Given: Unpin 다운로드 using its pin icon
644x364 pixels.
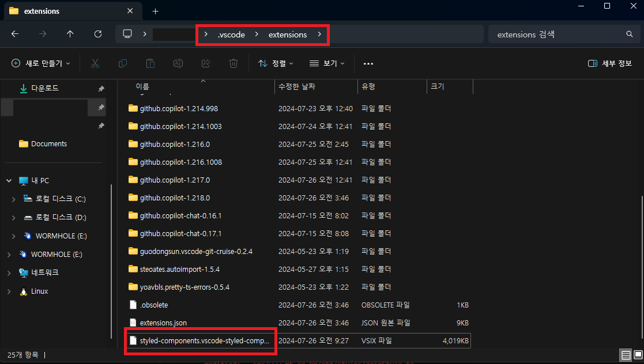Looking at the screenshot, I should [101, 89].
